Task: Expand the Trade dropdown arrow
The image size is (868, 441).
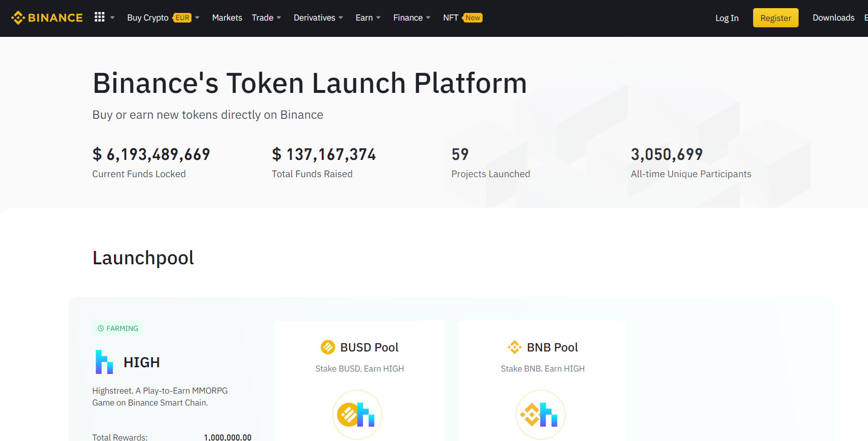Action: (x=279, y=18)
